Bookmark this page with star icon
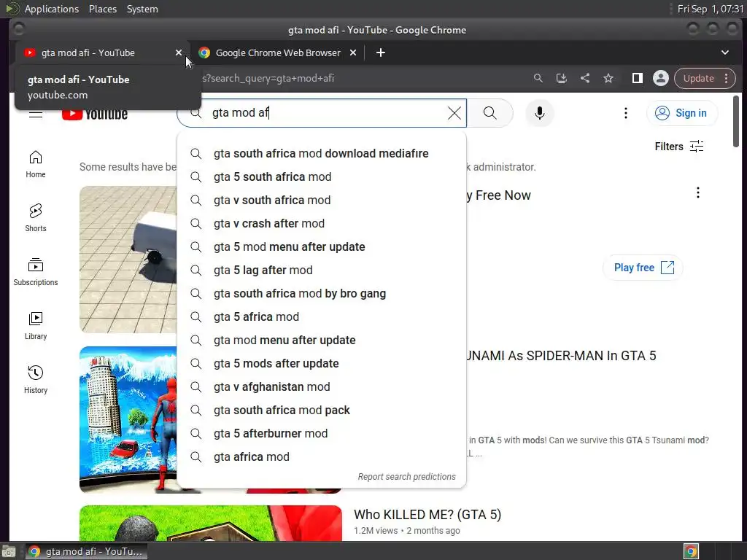This screenshot has width=747, height=560. pos(608,79)
